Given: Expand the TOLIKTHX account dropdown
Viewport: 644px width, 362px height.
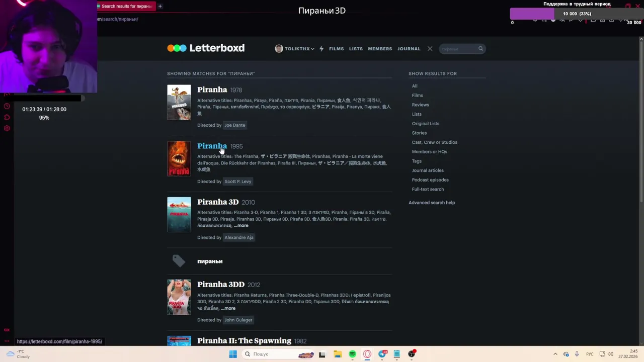Looking at the screenshot, I should 312,49.
